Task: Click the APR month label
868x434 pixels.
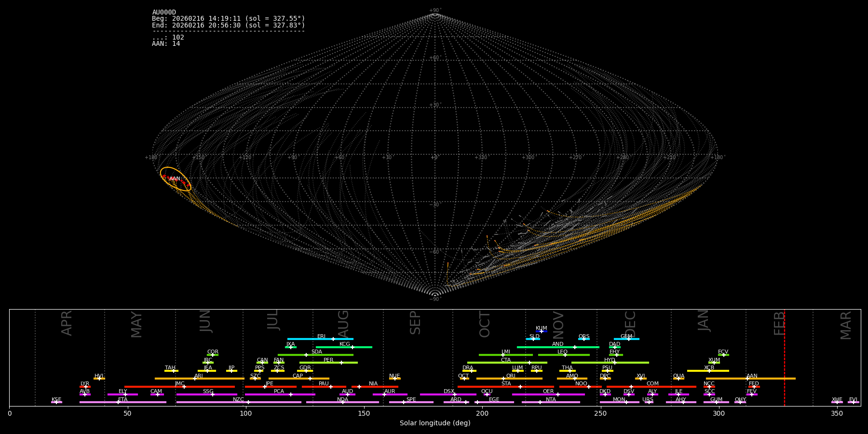Action: click(x=67, y=323)
